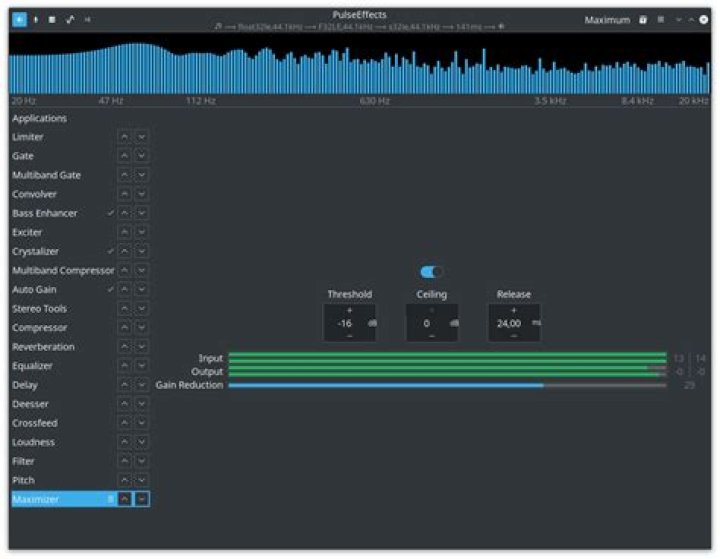Switch to microphone input effects icon

[x=36, y=20]
